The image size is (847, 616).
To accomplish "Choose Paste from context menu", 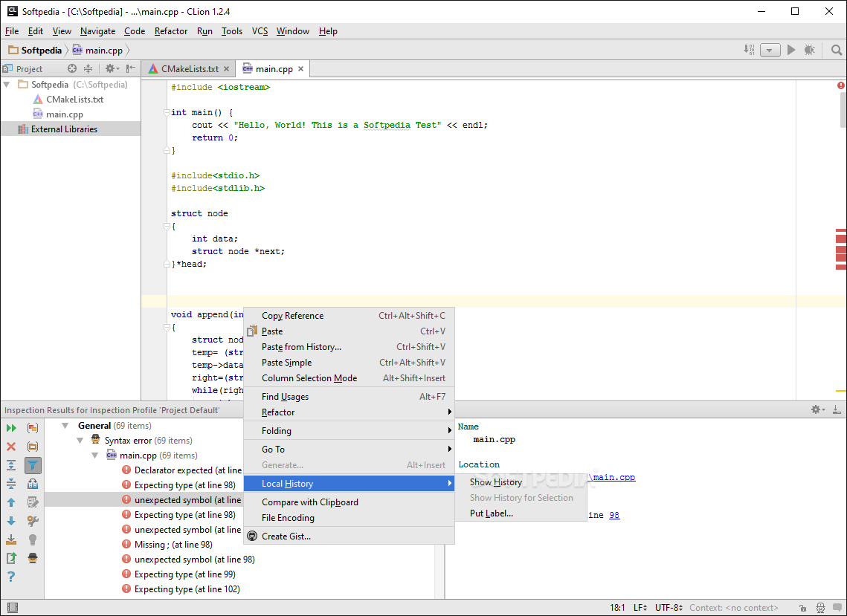I will 349,331.
